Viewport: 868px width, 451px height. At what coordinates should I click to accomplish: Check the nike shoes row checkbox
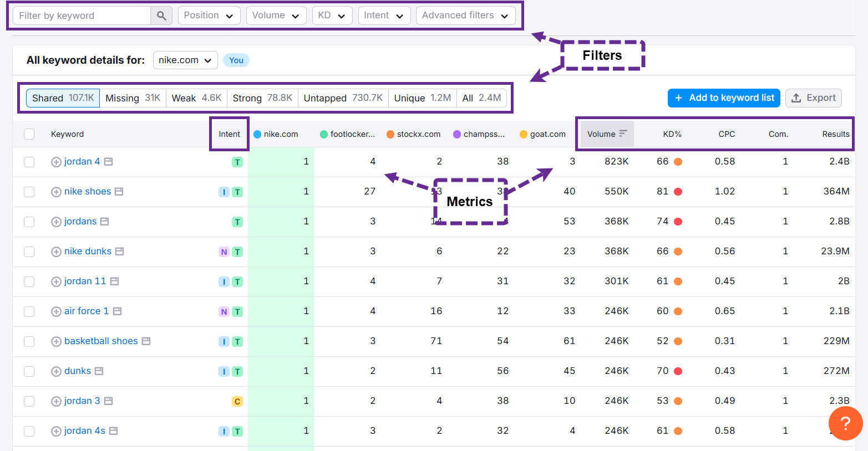pyautogui.click(x=29, y=192)
